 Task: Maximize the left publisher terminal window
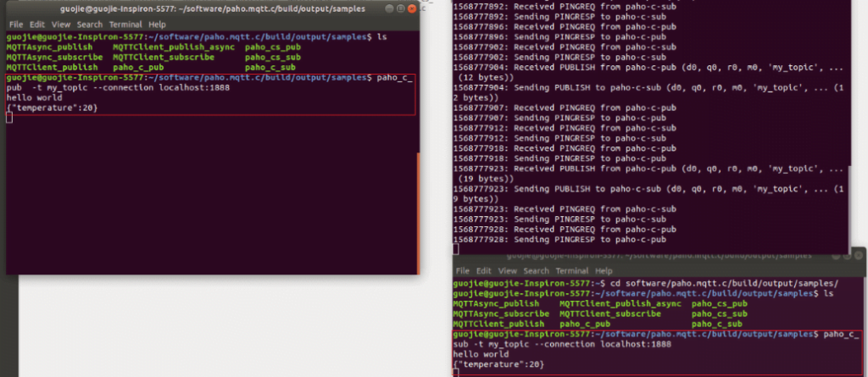tap(400, 8)
